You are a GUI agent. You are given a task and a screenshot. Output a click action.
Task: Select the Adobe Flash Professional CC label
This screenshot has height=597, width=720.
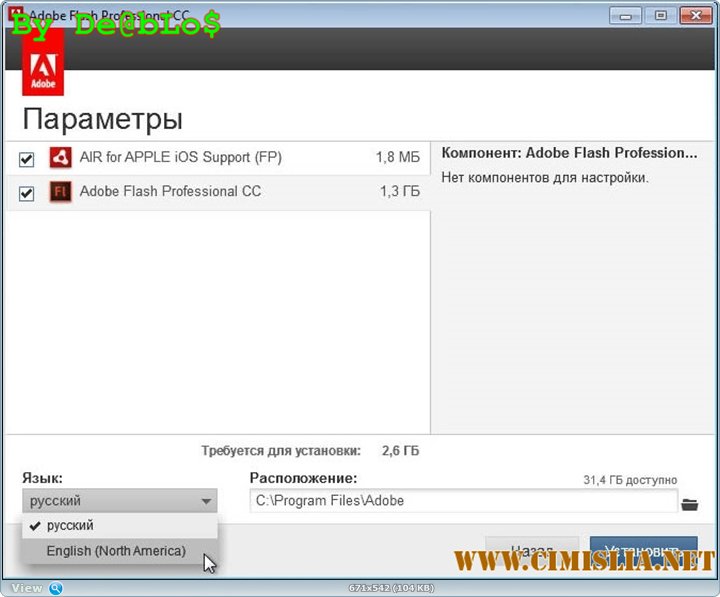click(170, 191)
